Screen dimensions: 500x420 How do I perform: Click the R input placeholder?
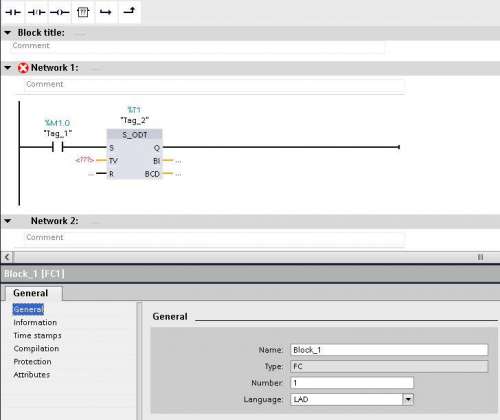[91, 174]
